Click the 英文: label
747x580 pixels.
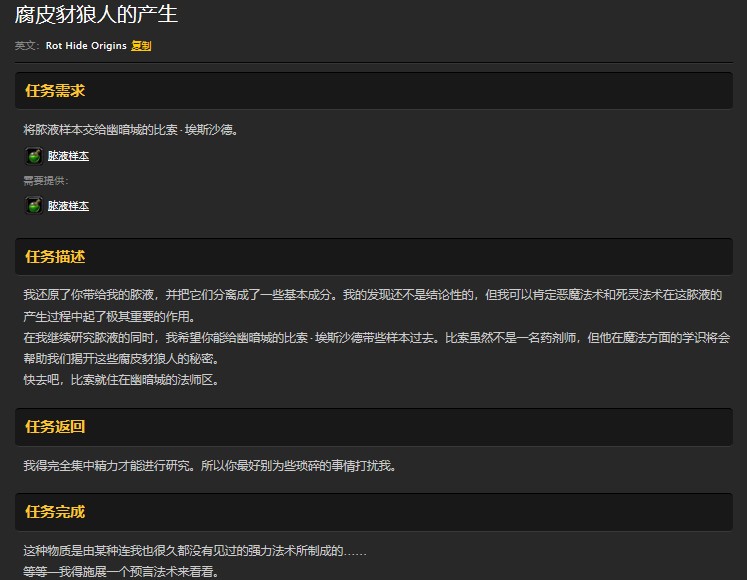pos(28,46)
